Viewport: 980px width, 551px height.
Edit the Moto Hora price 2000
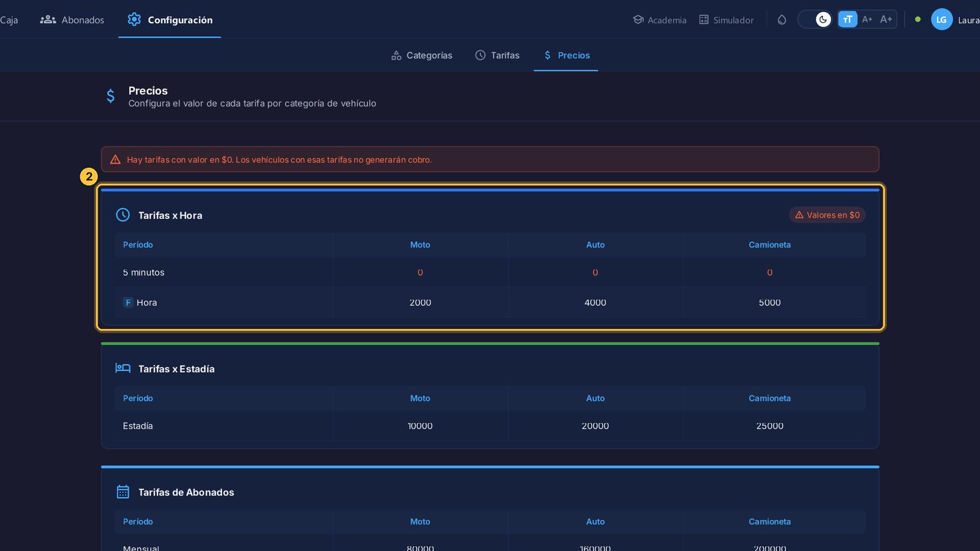click(420, 302)
